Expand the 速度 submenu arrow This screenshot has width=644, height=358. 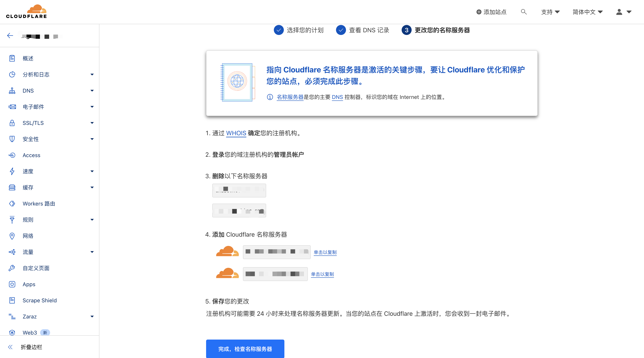click(92, 171)
